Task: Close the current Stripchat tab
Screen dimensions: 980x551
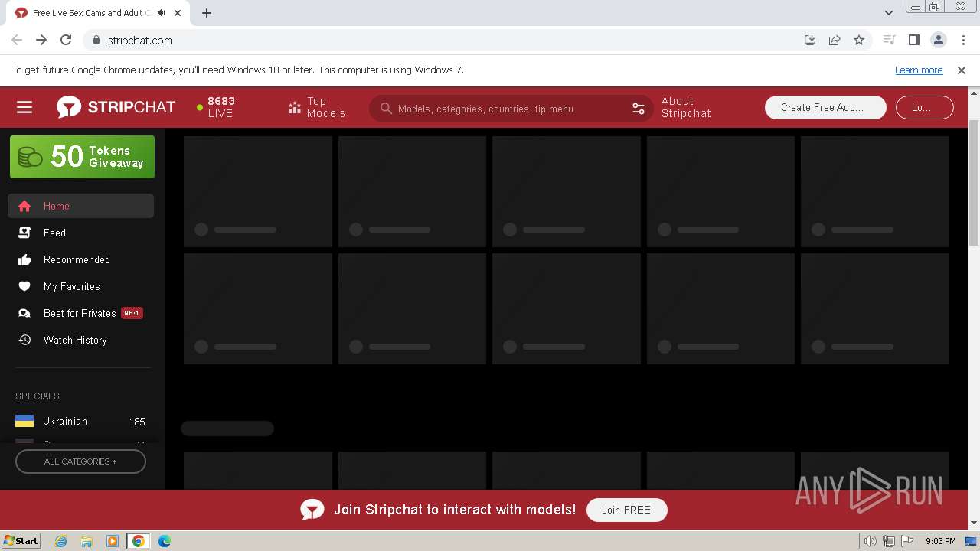Action: (178, 13)
